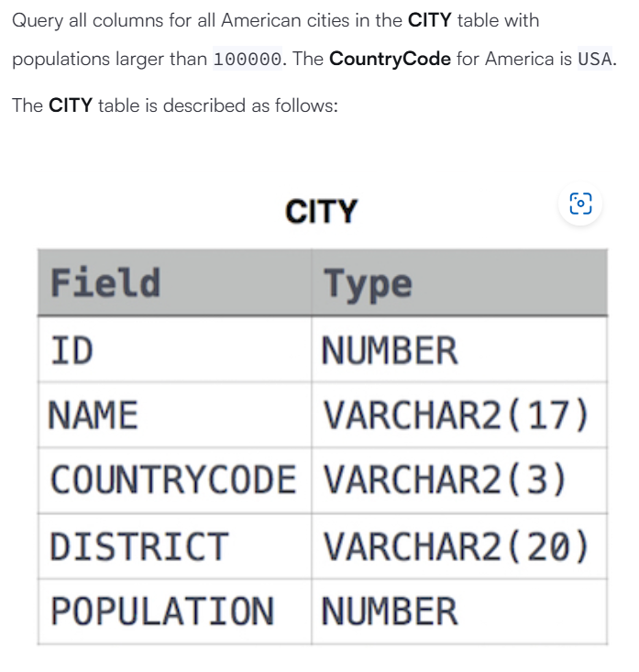The image size is (639, 672).
Task: Select the COUNTRYCODE field cell
Action: (x=175, y=480)
